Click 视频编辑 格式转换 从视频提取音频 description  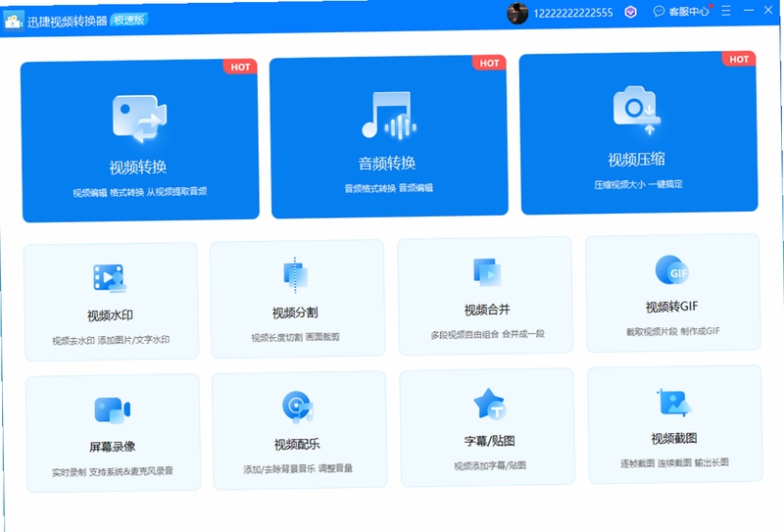pos(140,192)
